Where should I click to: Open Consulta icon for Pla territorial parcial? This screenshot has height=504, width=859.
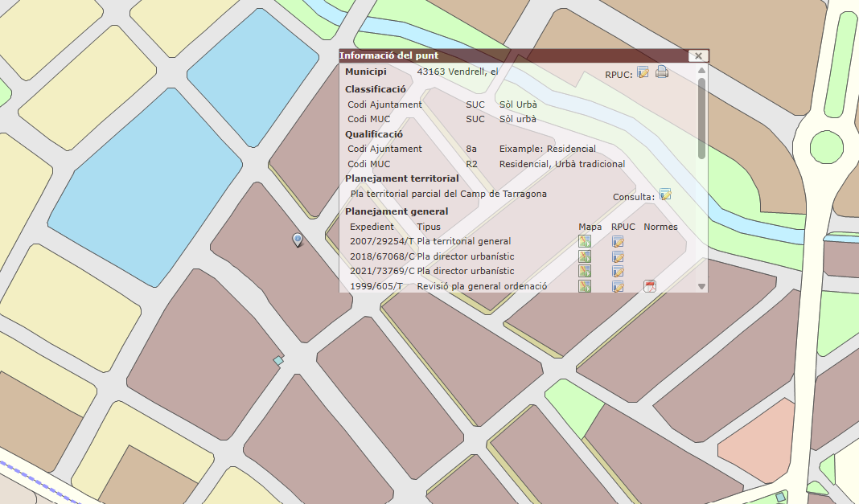(665, 195)
